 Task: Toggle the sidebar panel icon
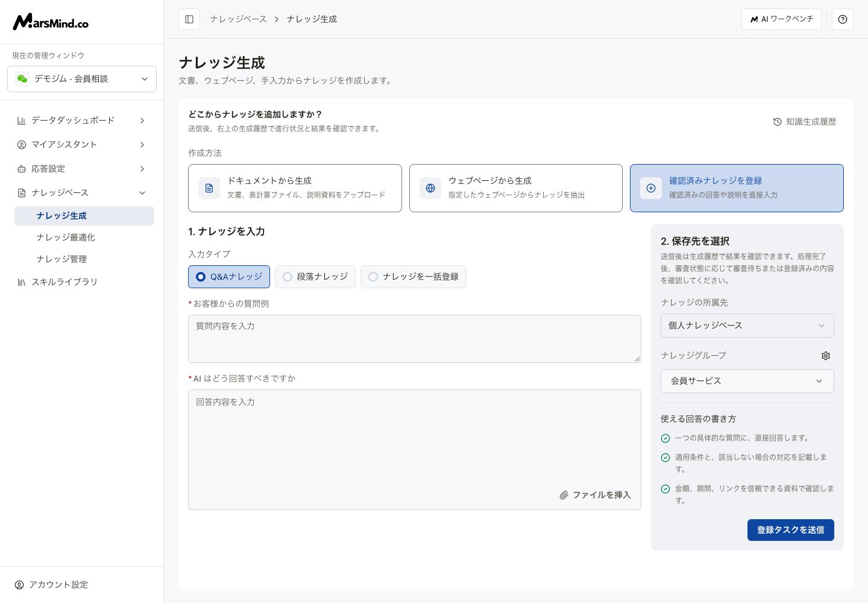point(189,19)
